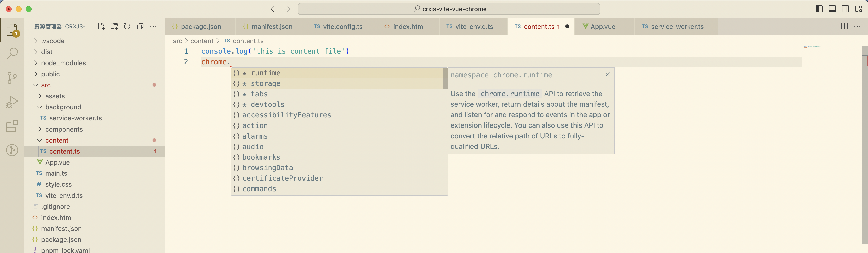
Task: Create a new file in the explorer
Action: point(101,26)
